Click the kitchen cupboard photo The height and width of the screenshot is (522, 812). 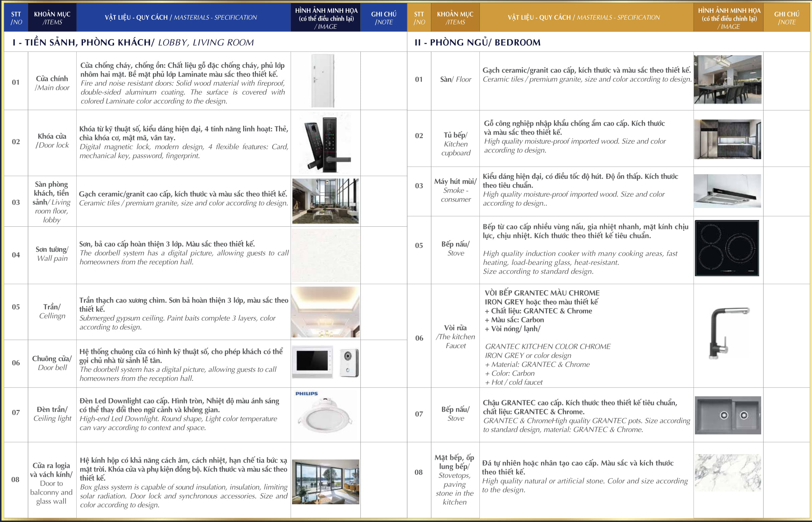[727, 139]
